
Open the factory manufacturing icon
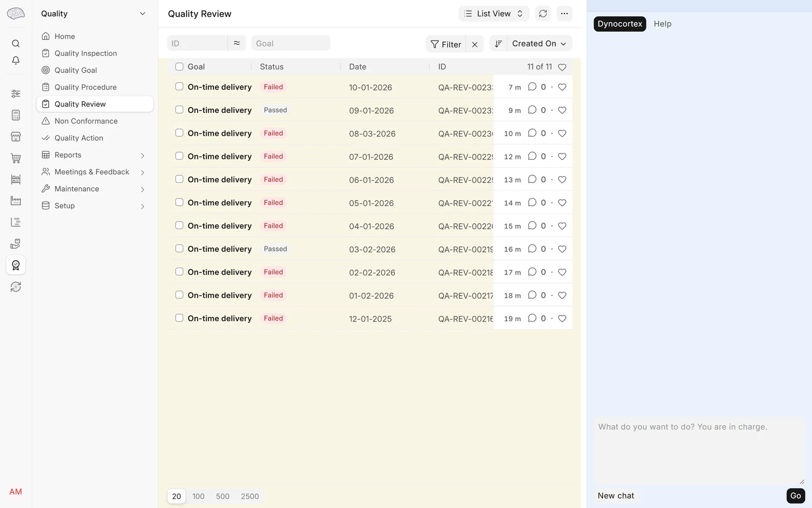[x=16, y=201]
